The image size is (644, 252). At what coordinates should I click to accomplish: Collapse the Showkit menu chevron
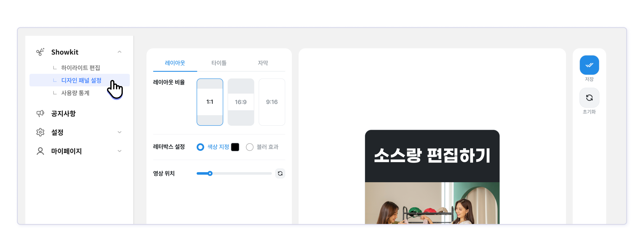(119, 52)
